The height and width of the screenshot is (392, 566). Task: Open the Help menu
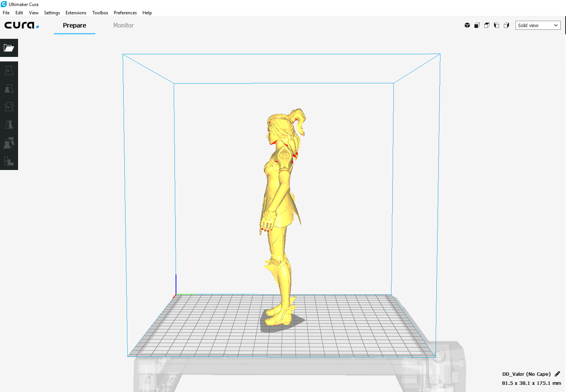coord(147,13)
